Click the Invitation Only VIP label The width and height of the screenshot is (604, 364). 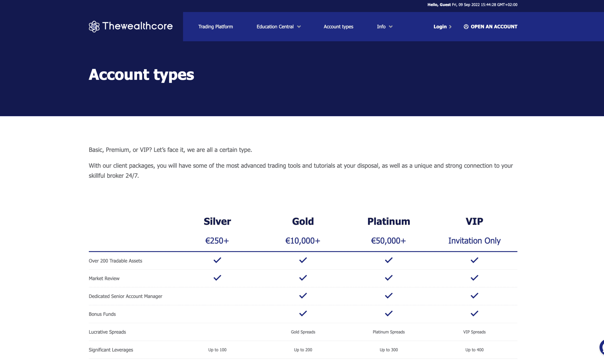pos(474,241)
